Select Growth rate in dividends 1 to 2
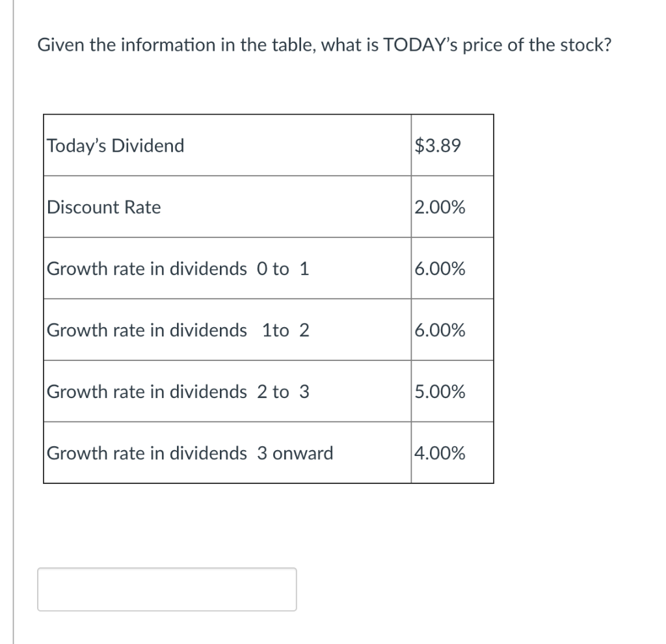Screen dimensions: 666x644 tap(177, 330)
